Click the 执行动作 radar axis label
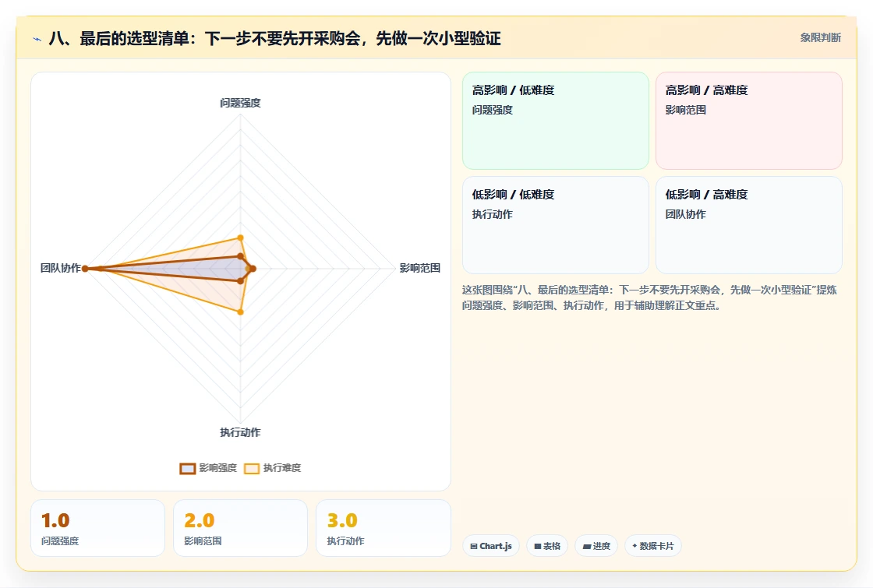This screenshot has height=588, width=873. pyautogui.click(x=240, y=432)
